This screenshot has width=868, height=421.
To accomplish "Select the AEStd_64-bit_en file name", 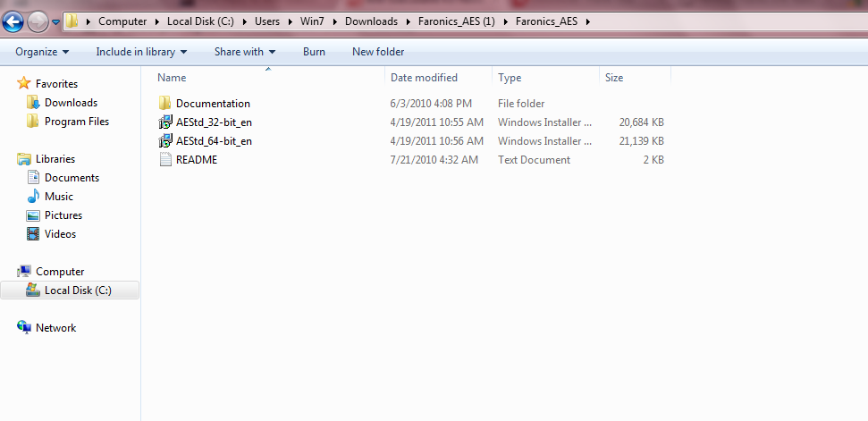I will coord(214,141).
